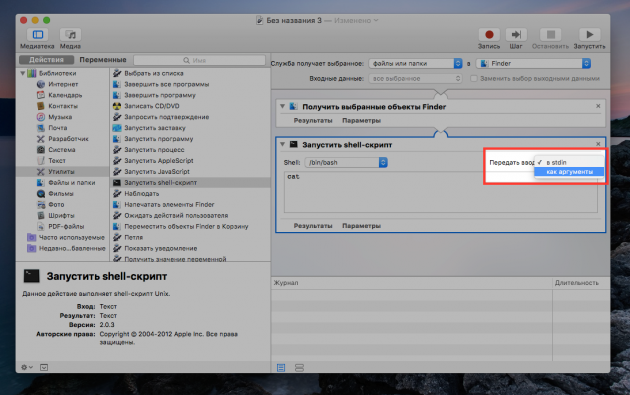Open the Finder application dropdown
Viewport: 630px width, 395px height.
pyautogui.click(x=533, y=63)
